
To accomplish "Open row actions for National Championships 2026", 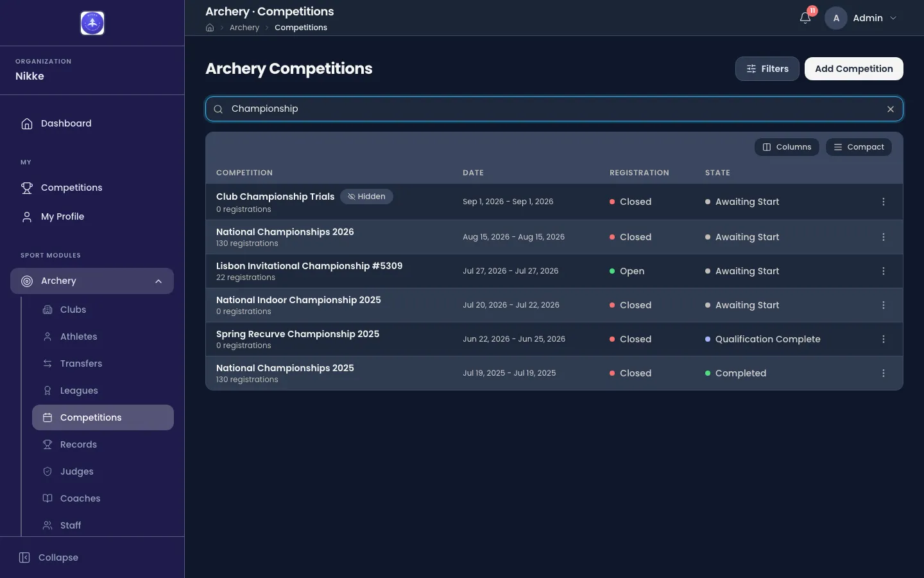I will pos(884,237).
